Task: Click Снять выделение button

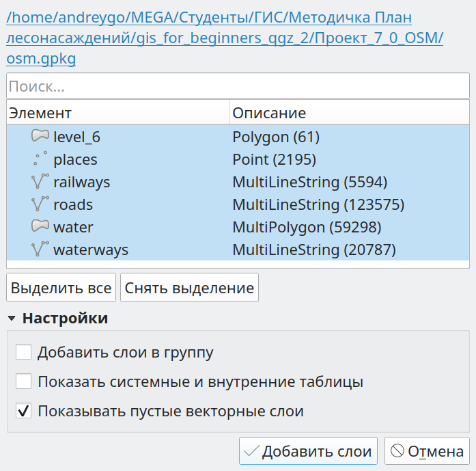Action: click(189, 288)
